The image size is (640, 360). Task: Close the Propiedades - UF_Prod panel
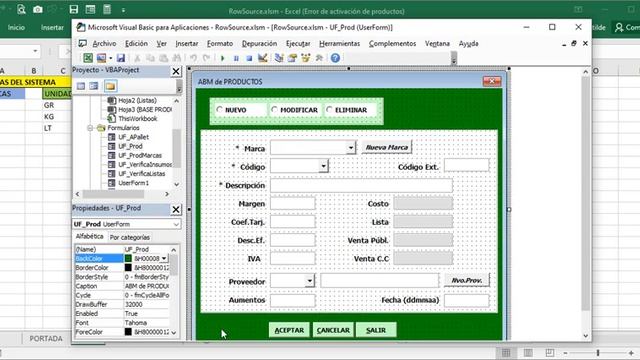[x=176, y=209]
